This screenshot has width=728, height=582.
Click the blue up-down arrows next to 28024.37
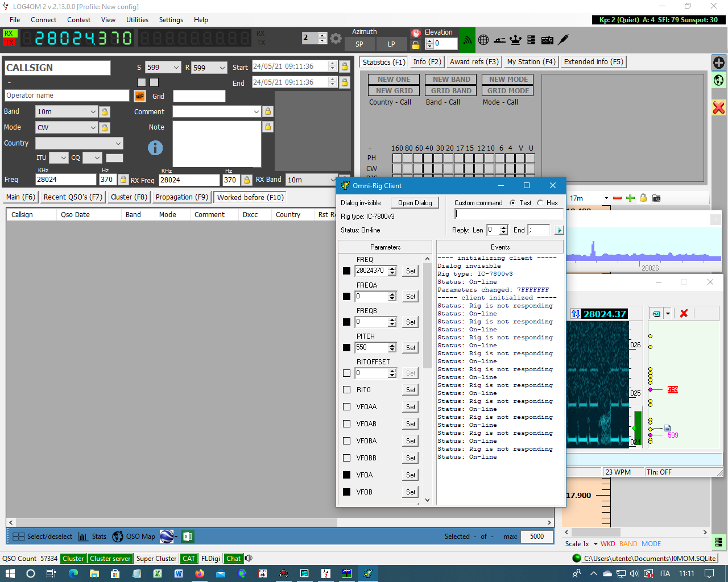tap(576, 314)
